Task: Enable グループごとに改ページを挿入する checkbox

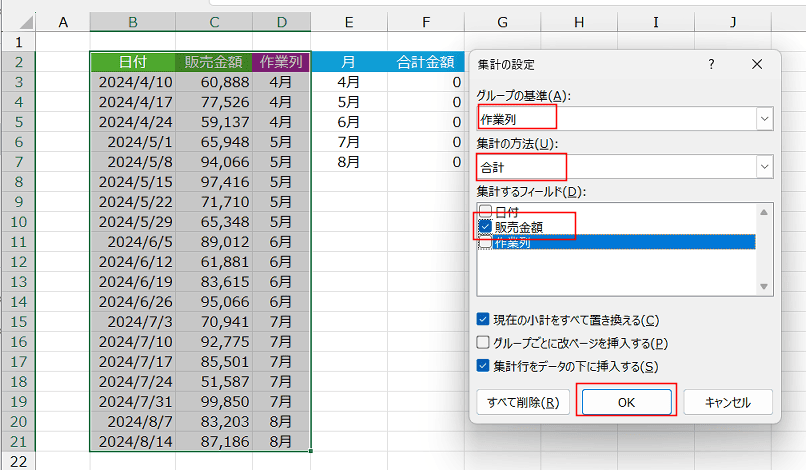Action: pyautogui.click(x=485, y=343)
